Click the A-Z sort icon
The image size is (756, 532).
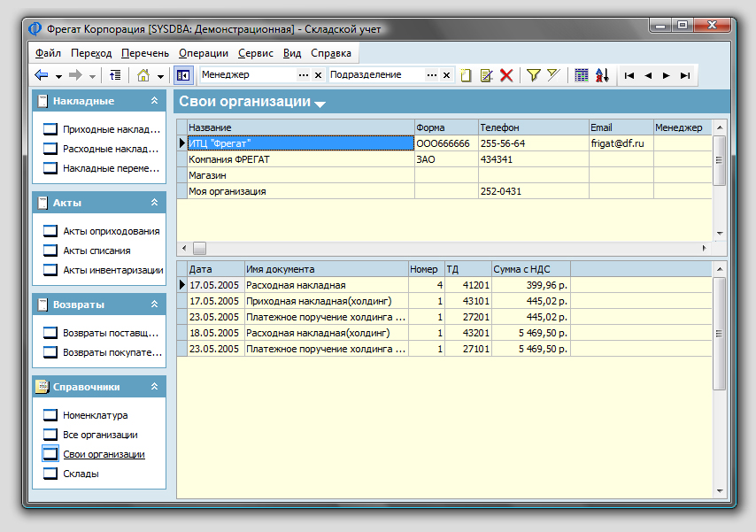click(x=602, y=75)
